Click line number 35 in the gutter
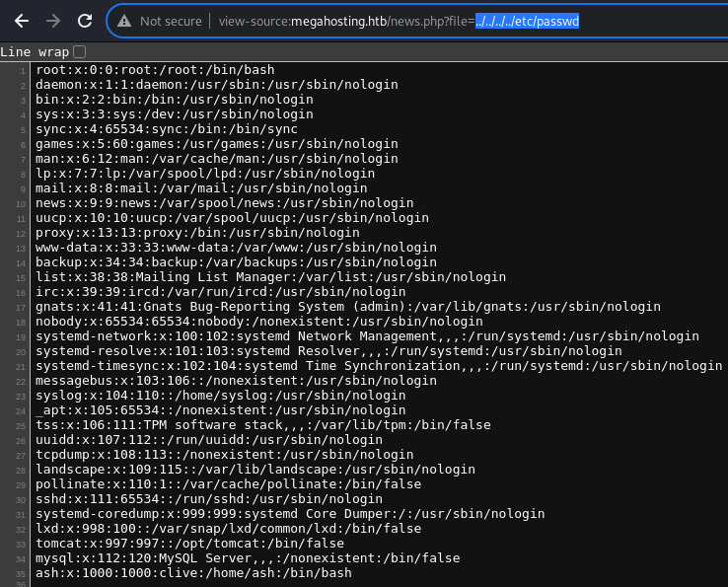Image resolution: width=728 pixels, height=587 pixels. (21, 574)
